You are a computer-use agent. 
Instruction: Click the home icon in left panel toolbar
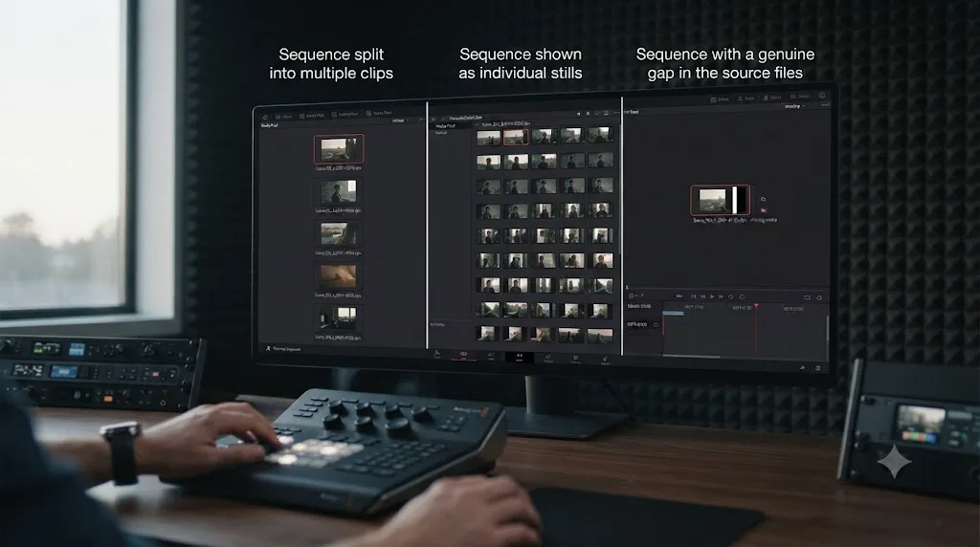coord(265,117)
